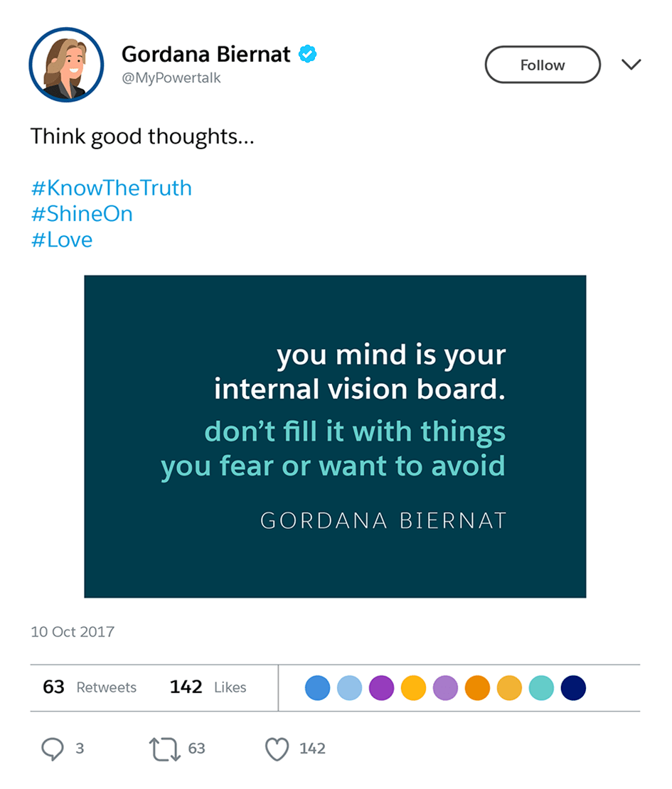Viewport: 672px width, 789px height.
Task: Open Gordana Biernat's profile avatar
Action: click(66, 65)
